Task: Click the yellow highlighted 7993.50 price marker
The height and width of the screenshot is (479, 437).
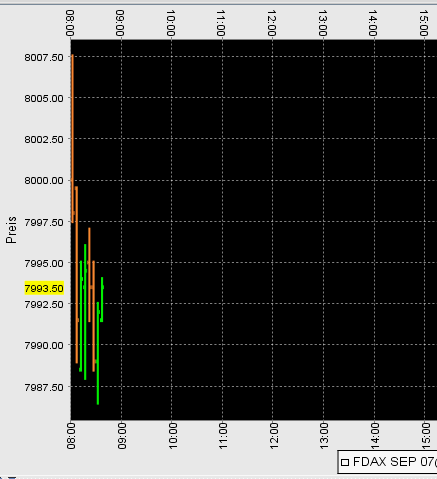Action: click(44, 288)
